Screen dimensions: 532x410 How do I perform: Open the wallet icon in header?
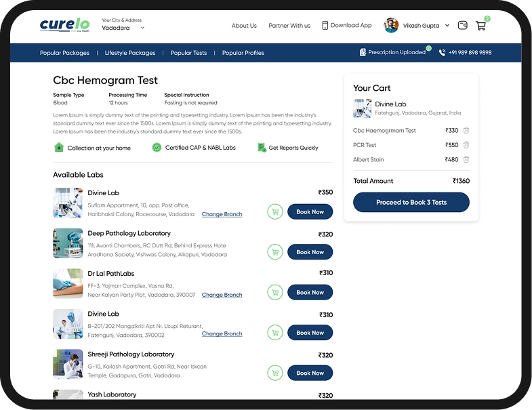[463, 26]
